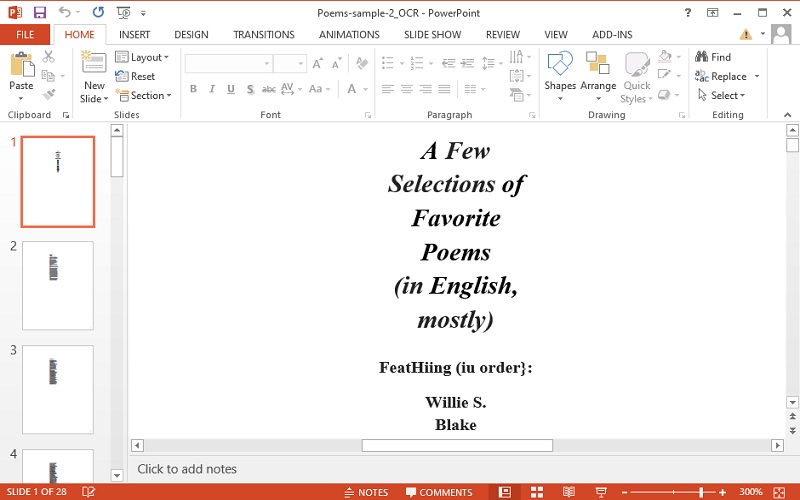Align text left
This screenshot has height=500, width=800.
[388, 89]
